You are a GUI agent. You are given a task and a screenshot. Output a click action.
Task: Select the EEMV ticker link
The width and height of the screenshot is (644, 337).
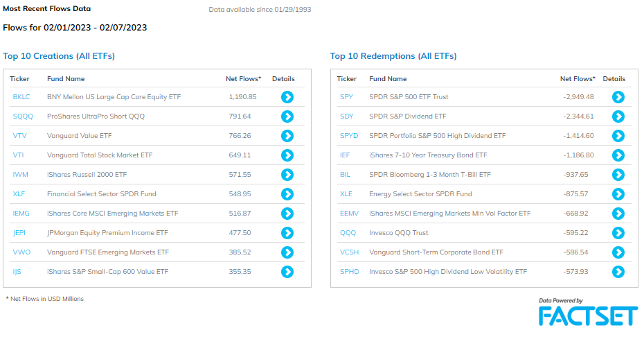click(x=350, y=213)
